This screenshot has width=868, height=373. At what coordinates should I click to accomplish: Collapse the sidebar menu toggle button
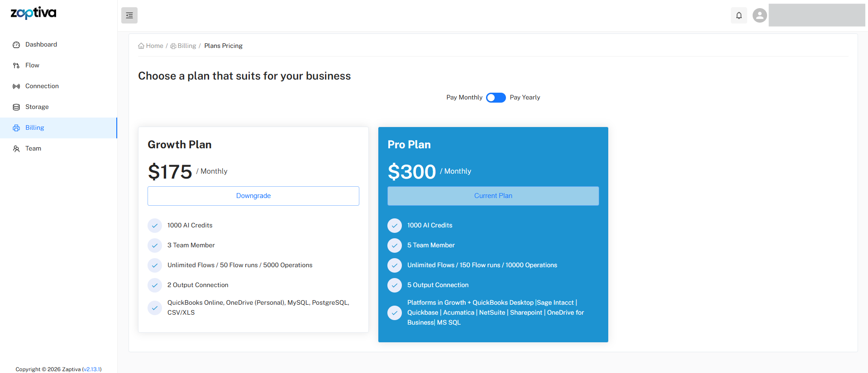coord(129,15)
